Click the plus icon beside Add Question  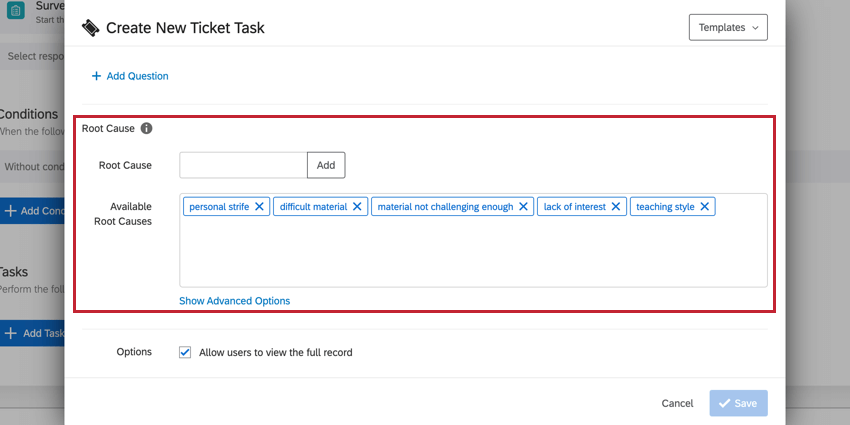96,76
